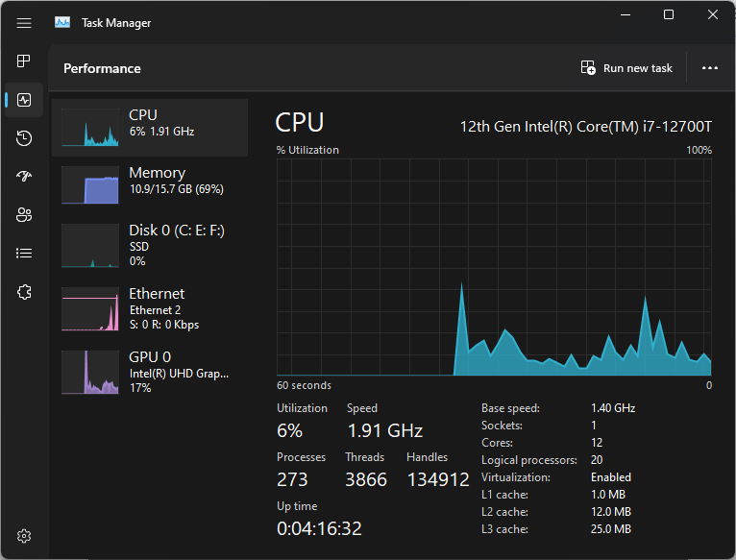This screenshot has width=736, height=560.
Task: Click the Handles count 134912
Action: pyautogui.click(x=438, y=479)
